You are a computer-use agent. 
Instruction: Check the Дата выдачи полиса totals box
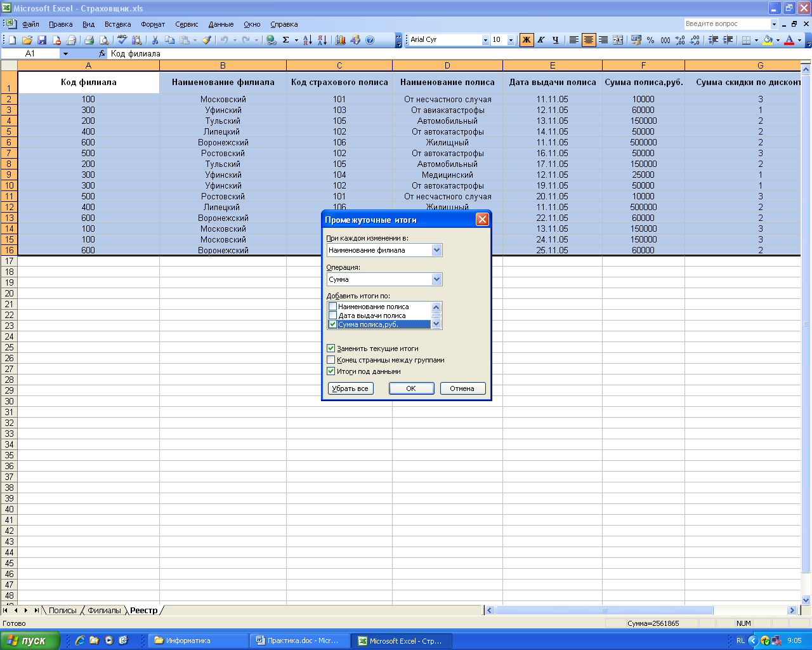(x=332, y=315)
